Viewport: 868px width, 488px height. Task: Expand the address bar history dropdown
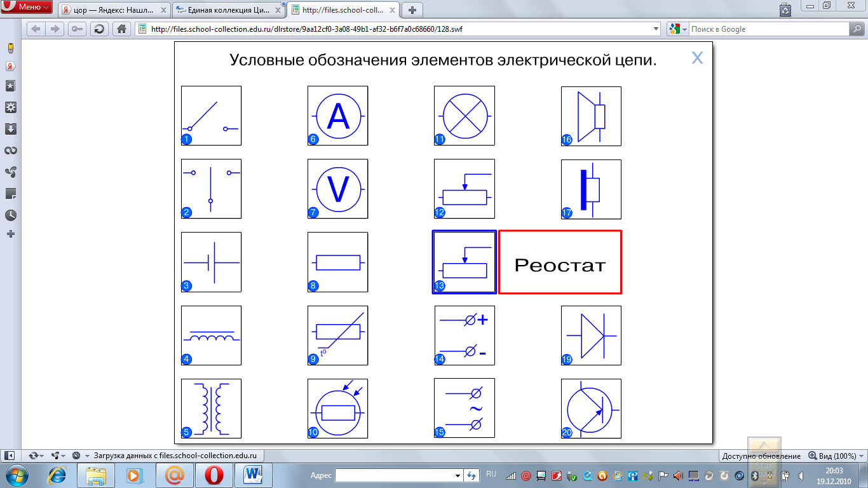(656, 29)
